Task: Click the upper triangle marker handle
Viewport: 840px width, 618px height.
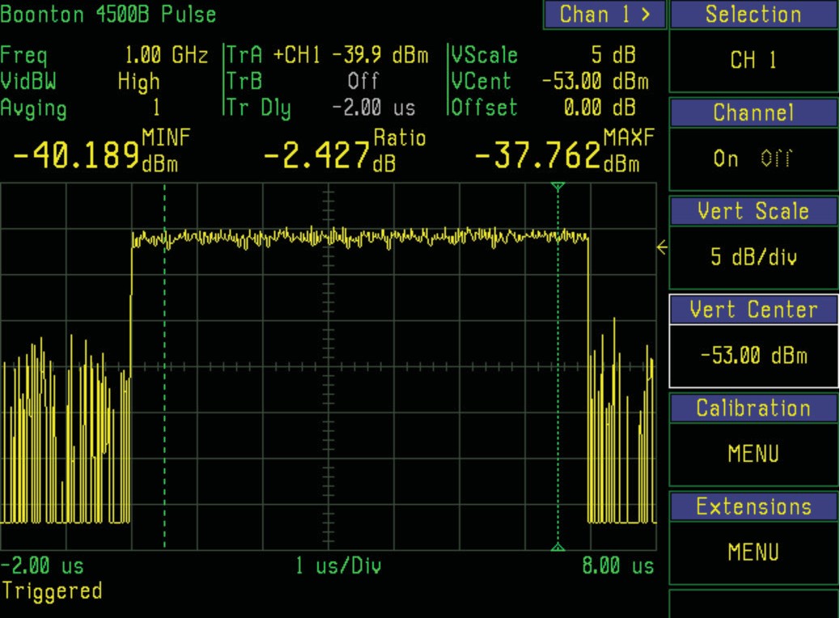Action: (558, 186)
